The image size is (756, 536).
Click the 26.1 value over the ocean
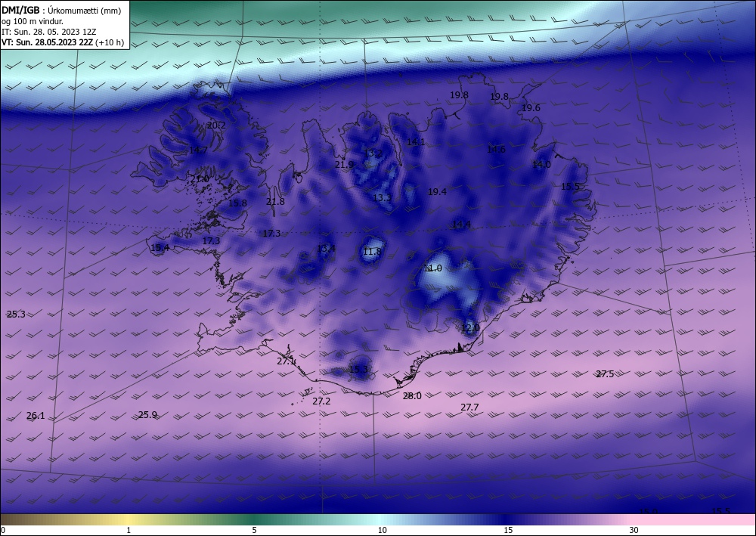tap(36, 416)
